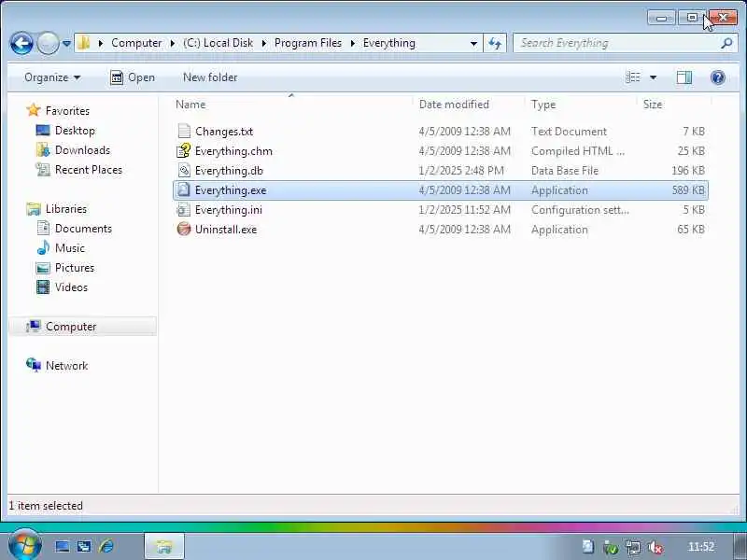
Task: Select the Changes.txt file icon
Action: pyautogui.click(x=184, y=131)
